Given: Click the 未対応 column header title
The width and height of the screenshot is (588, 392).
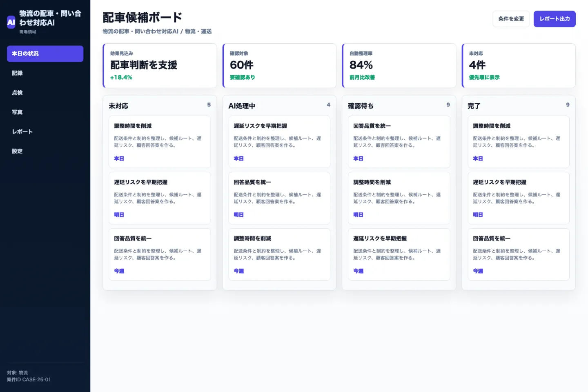Looking at the screenshot, I should tap(118, 106).
